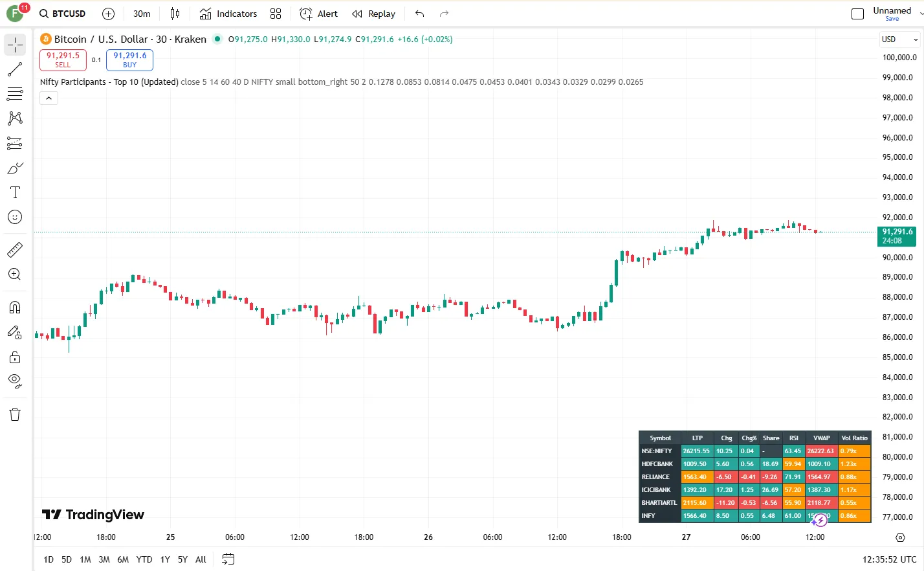Select the YTD time range
This screenshot has width=924, height=571.
(x=144, y=559)
